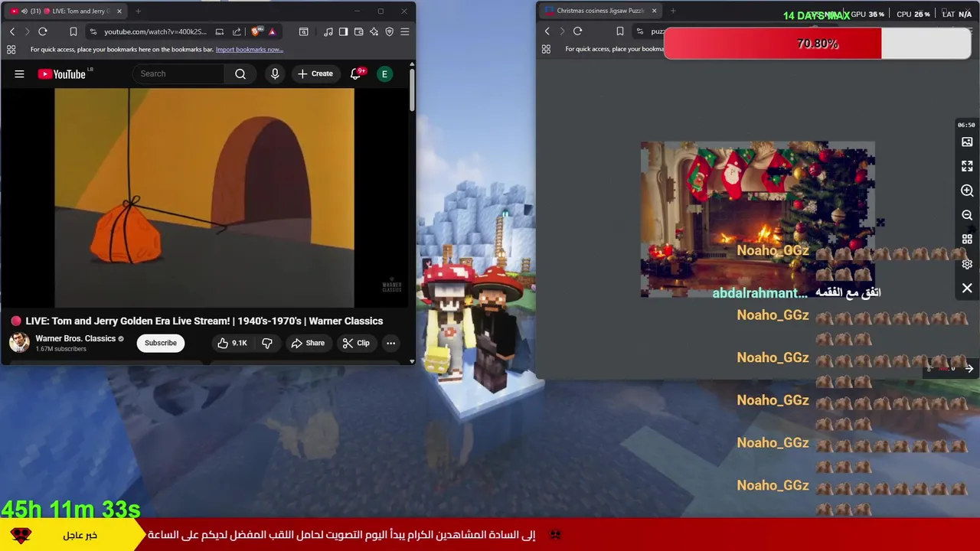Open Warner Bros. Classics channel name
Screen dimensions: 980x551
click(75, 338)
